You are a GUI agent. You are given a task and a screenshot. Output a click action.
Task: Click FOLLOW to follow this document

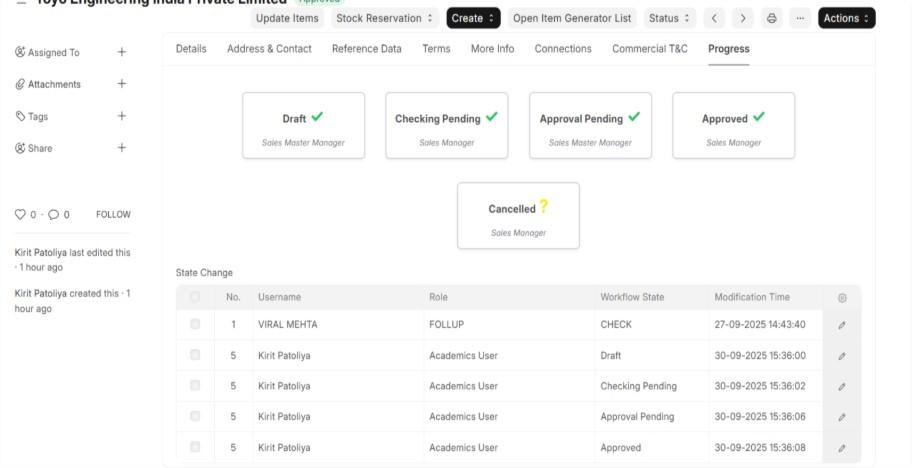click(x=113, y=214)
